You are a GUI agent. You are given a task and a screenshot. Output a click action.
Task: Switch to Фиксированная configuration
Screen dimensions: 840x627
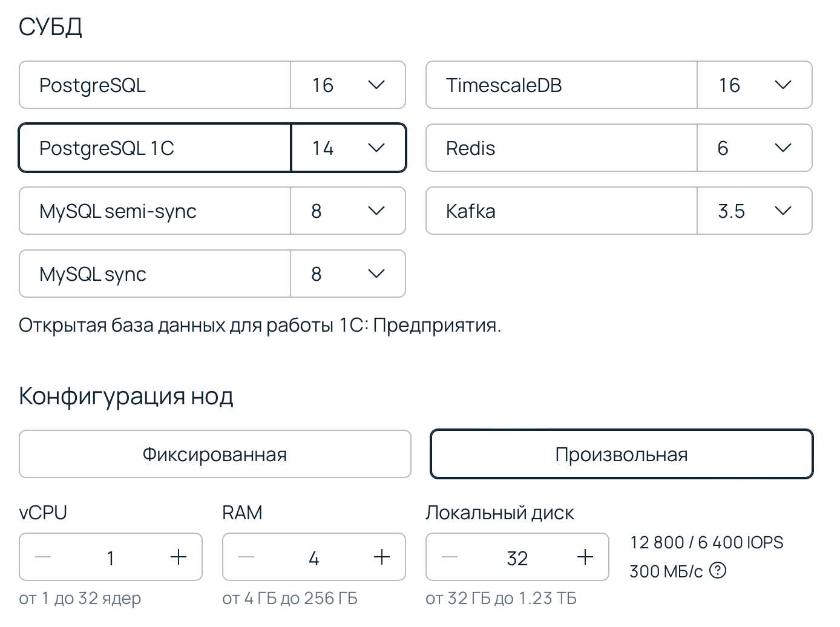215,454
